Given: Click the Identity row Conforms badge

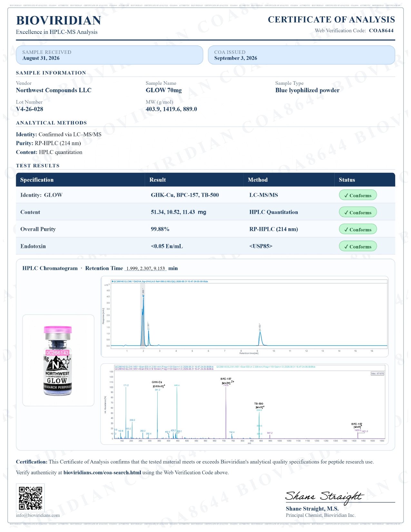Looking at the screenshot, I should (358, 195).
